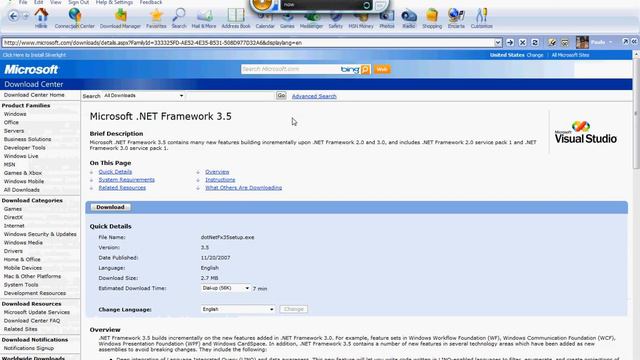
Task: Open Microsoft Update Services link
Action: coord(37,312)
